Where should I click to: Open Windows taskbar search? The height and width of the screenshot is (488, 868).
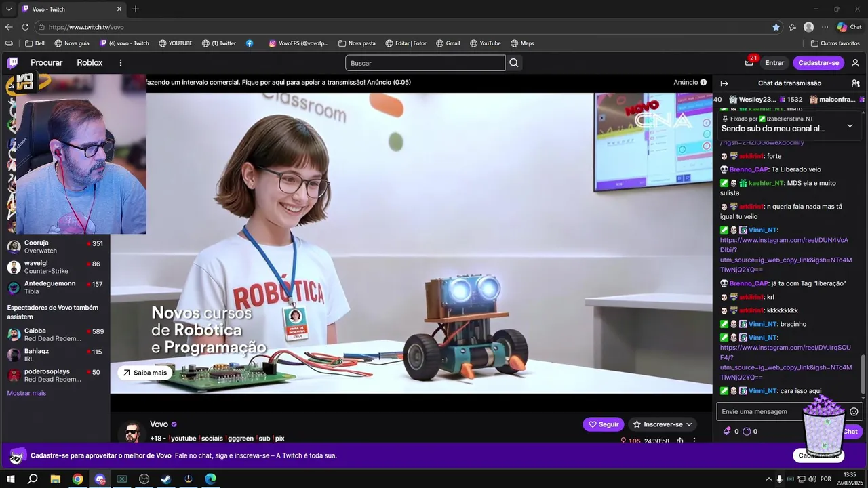pos(33,479)
